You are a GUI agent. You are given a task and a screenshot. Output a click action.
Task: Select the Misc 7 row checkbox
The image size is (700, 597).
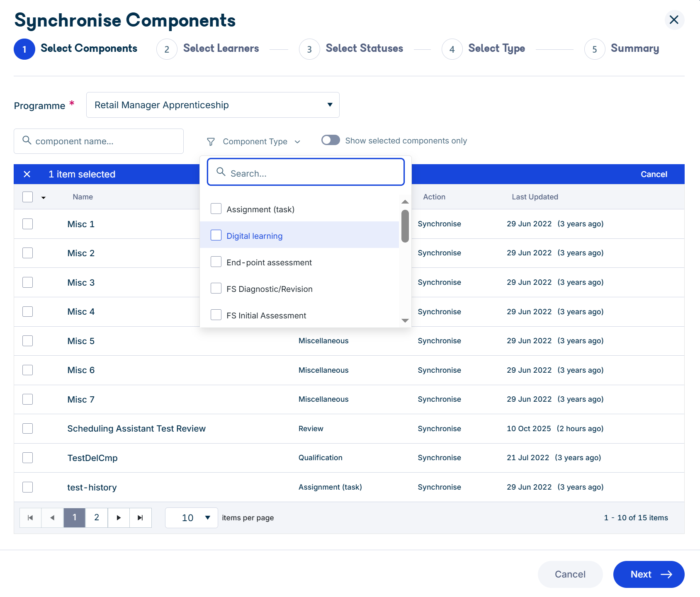coord(28,399)
